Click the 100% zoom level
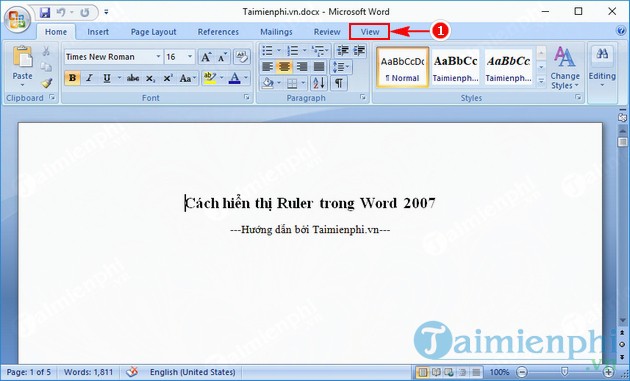The height and width of the screenshot is (381, 630). click(x=499, y=372)
